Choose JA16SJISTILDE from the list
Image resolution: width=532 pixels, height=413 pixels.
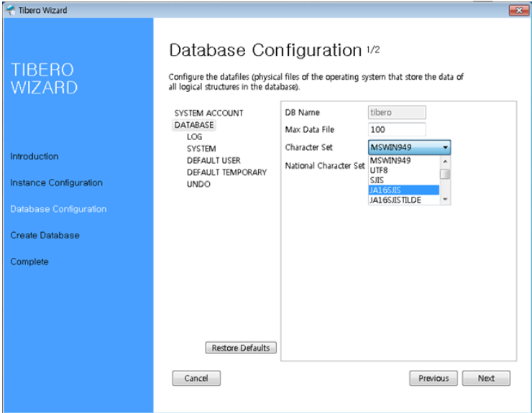click(x=404, y=200)
